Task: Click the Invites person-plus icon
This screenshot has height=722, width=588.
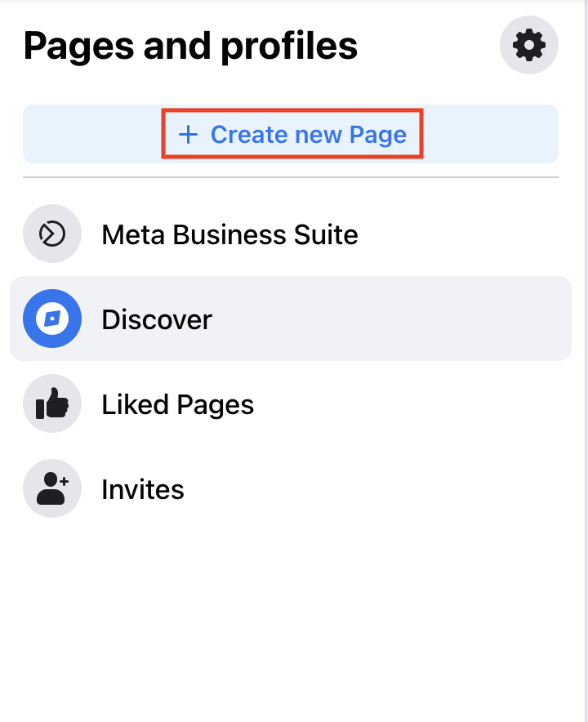Action: (52, 488)
